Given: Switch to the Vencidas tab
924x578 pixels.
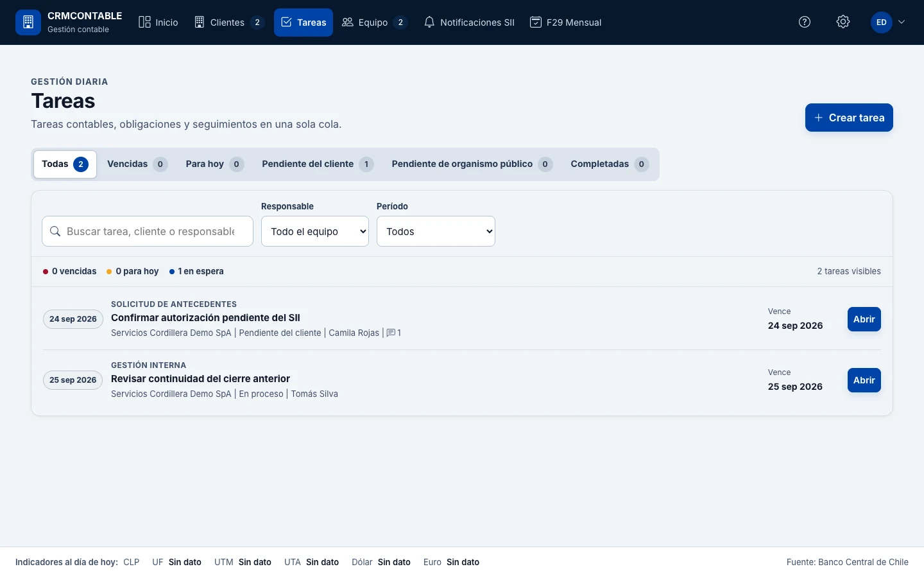Looking at the screenshot, I should coord(137,164).
